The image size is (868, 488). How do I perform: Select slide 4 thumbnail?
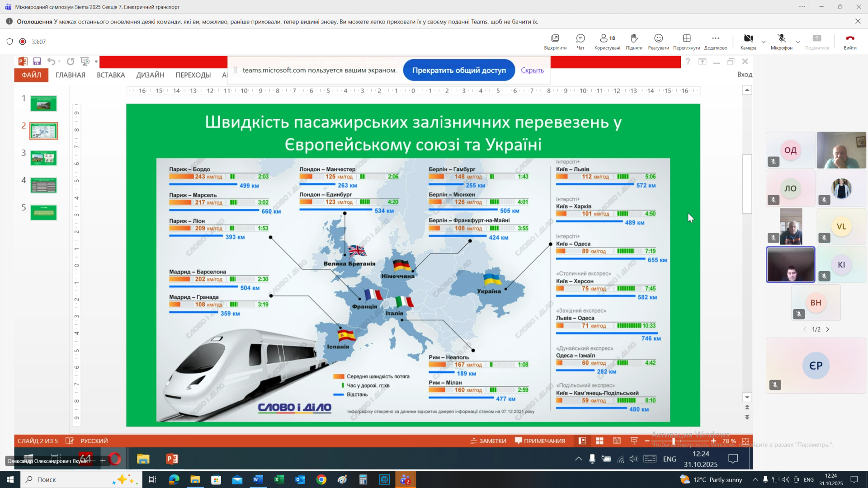[x=43, y=185]
